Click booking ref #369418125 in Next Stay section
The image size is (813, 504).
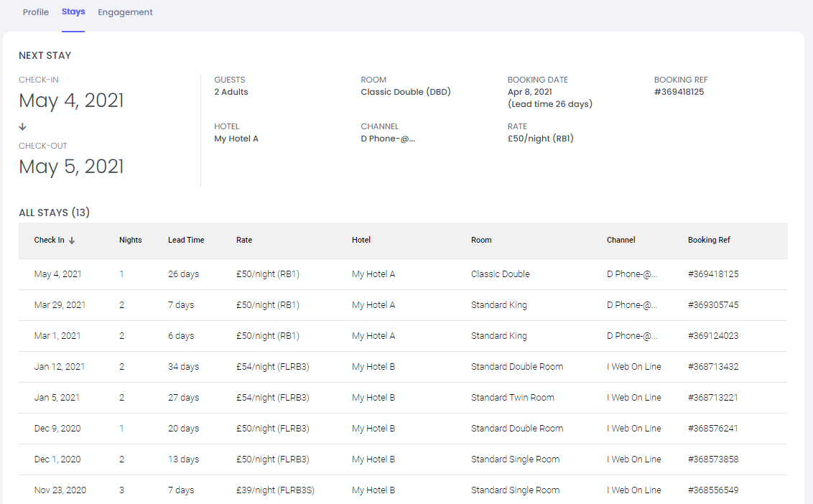tap(679, 92)
